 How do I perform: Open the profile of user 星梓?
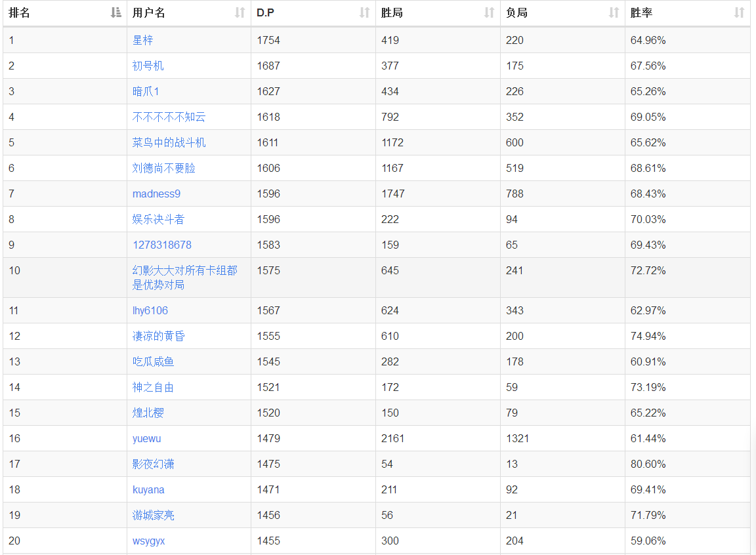point(142,40)
